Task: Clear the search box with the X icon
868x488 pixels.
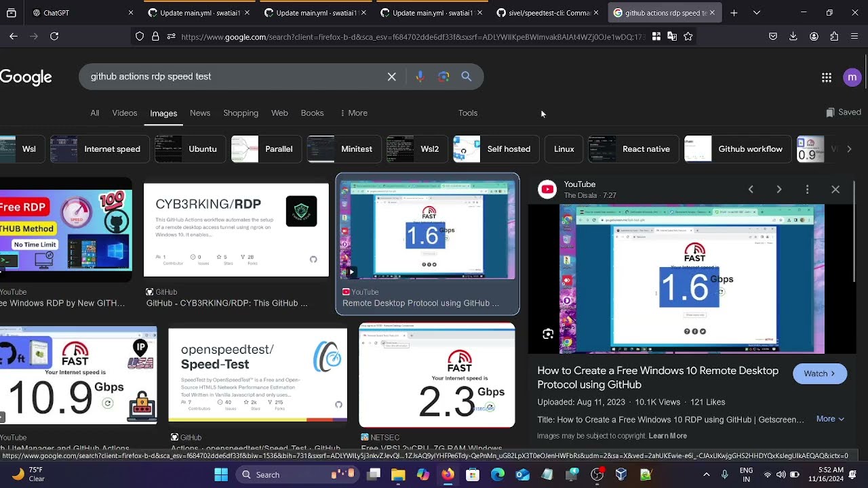Action: (392, 77)
